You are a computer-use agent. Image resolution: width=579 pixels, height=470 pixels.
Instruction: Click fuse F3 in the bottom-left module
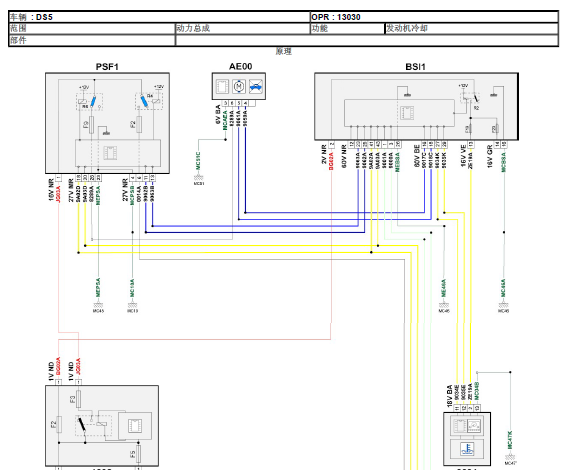78,399
